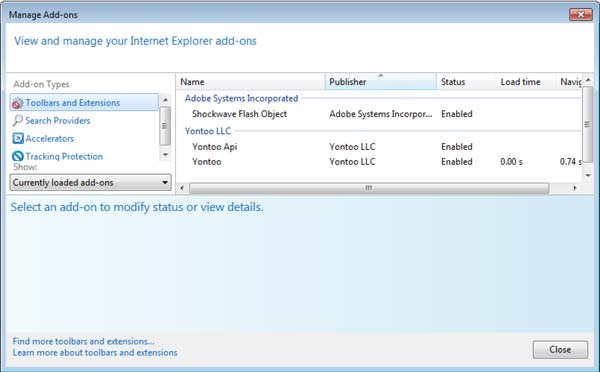Open the Currently loaded add-ons dropdown
Image resolution: width=600 pixels, height=372 pixels.
[90, 183]
